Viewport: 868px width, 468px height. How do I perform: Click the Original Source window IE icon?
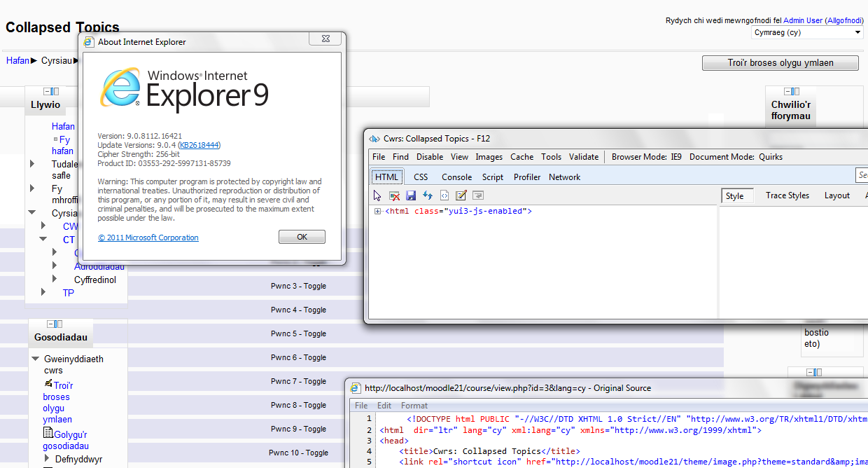click(x=356, y=388)
